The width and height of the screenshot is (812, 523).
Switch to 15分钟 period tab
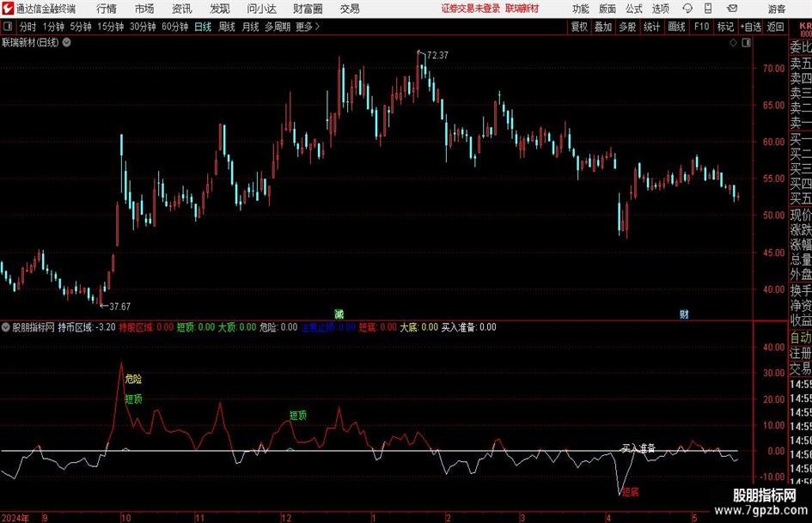click(x=111, y=27)
